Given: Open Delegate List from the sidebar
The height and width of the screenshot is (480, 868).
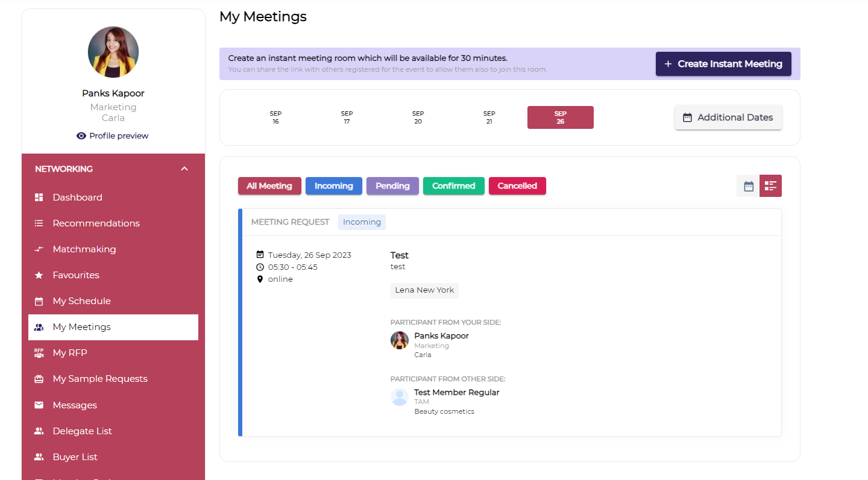Looking at the screenshot, I should tap(82, 431).
